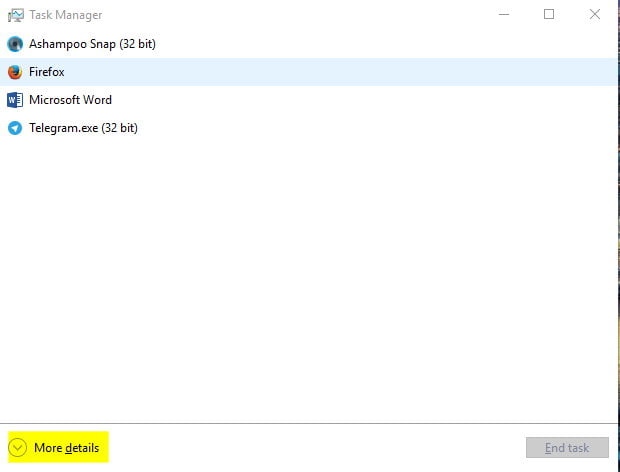The image size is (620, 472).
Task: Select the Microsoft Word name text
Action: coord(70,100)
